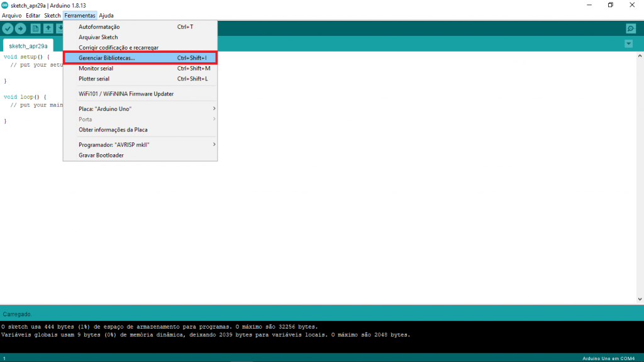Click Obter informações da Placa
This screenshot has width=644, height=362.
pyautogui.click(x=113, y=130)
